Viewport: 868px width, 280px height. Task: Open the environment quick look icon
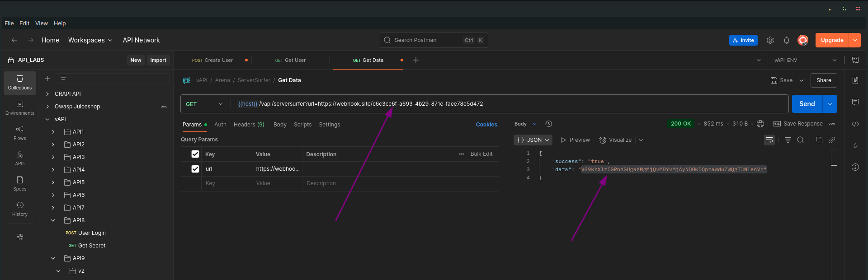[855, 60]
